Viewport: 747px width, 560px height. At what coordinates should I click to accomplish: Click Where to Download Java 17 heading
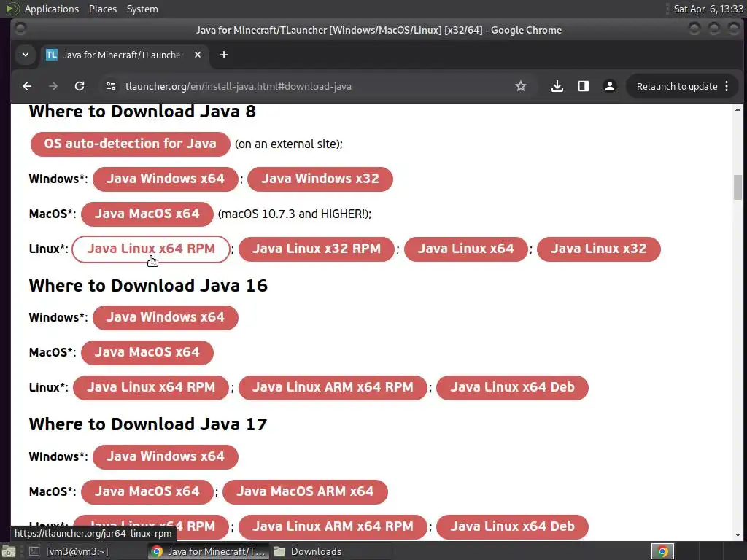coord(148,424)
